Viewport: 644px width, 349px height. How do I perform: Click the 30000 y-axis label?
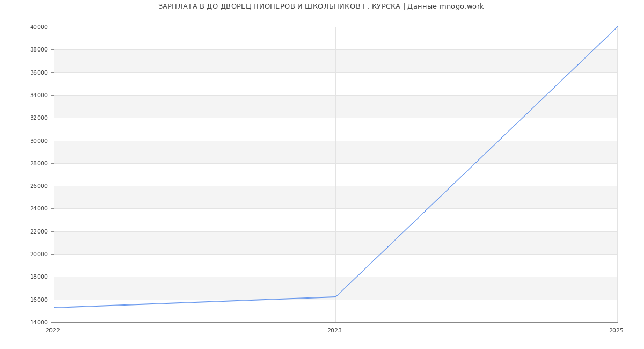(x=39, y=141)
